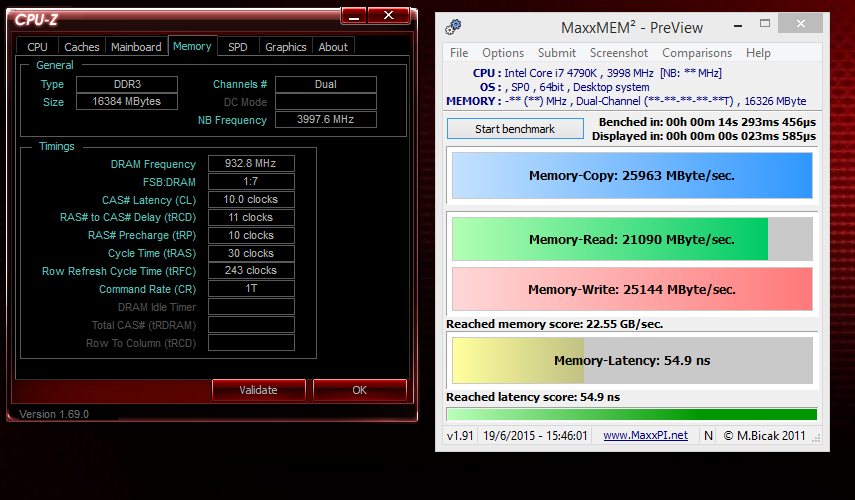855x500 pixels.
Task: Click the green overall progress bar
Action: (x=631, y=414)
